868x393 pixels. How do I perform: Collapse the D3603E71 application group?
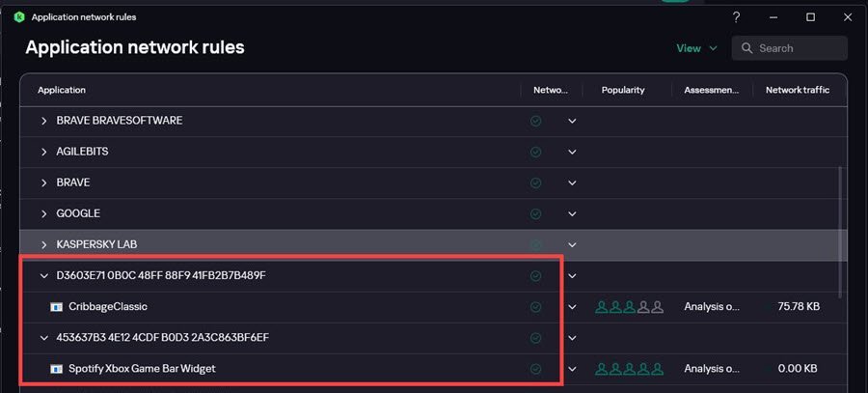point(43,276)
